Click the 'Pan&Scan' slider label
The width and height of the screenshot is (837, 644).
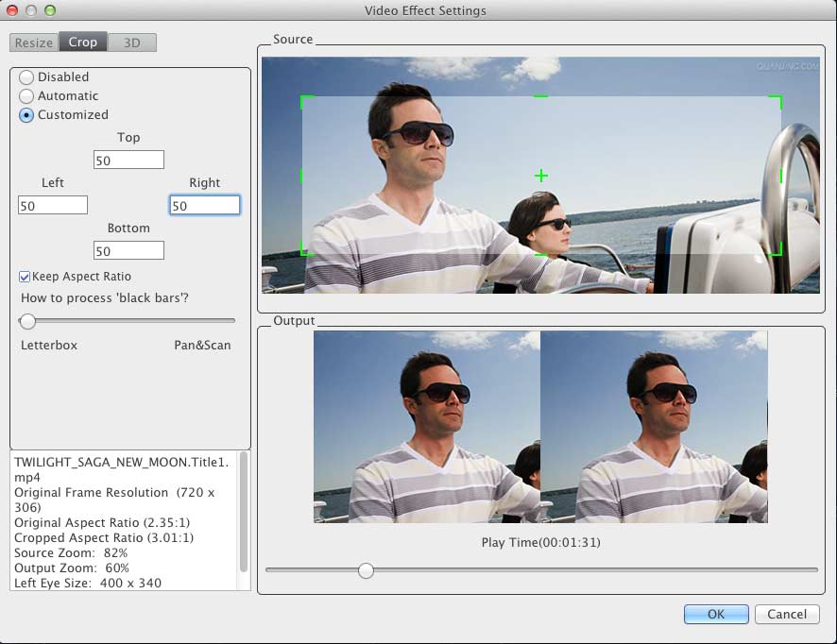pyautogui.click(x=202, y=346)
